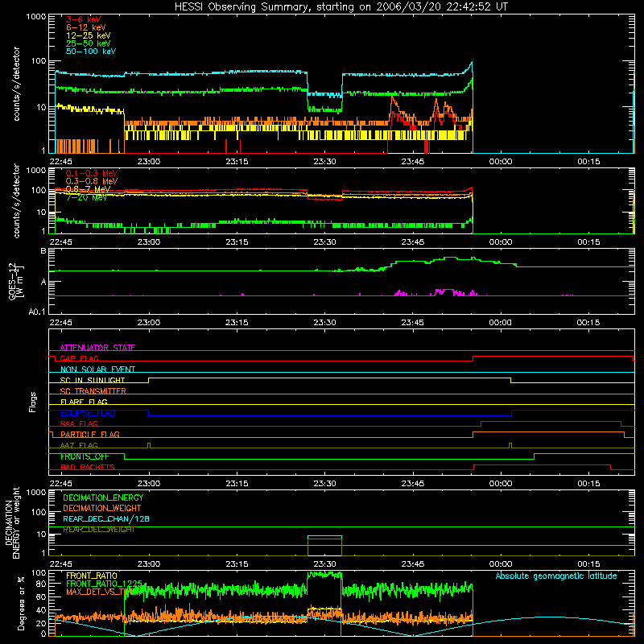644x644 pixels.
Task: Click the FRONT_RATIO legend label
Action: point(92,576)
